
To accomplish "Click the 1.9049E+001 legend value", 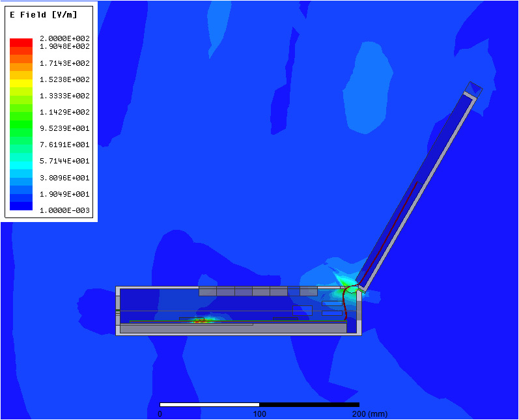I will click(x=64, y=194).
